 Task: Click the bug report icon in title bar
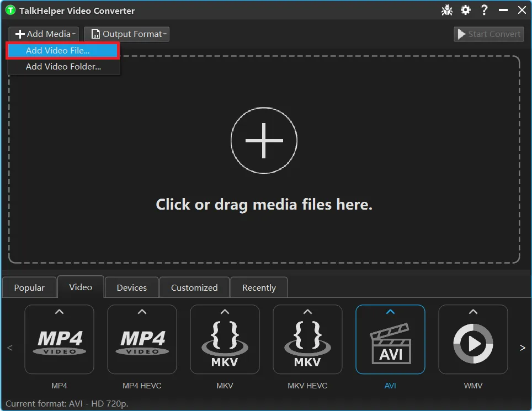[x=447, y=10]
